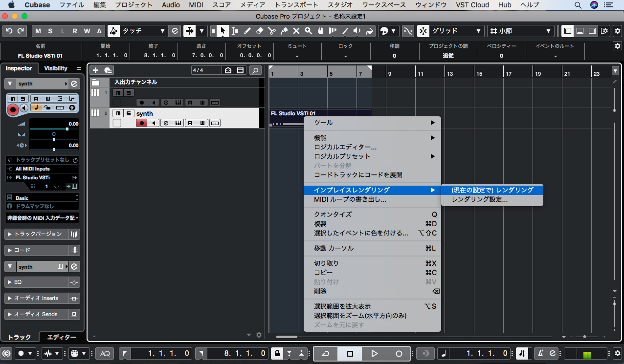This screenshot has width=624, height=364.
Task: Select the Object Selection arrow tool
Action: point(223,31)
